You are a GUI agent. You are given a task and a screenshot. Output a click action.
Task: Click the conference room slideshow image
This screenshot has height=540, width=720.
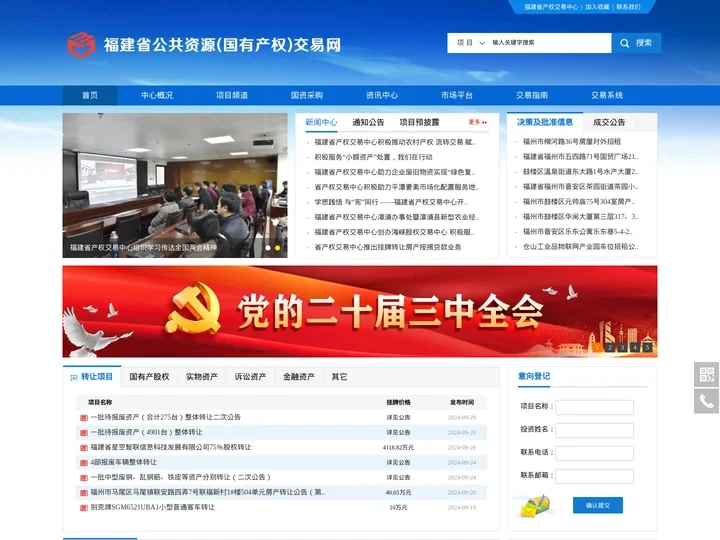[x=175, y=185]
